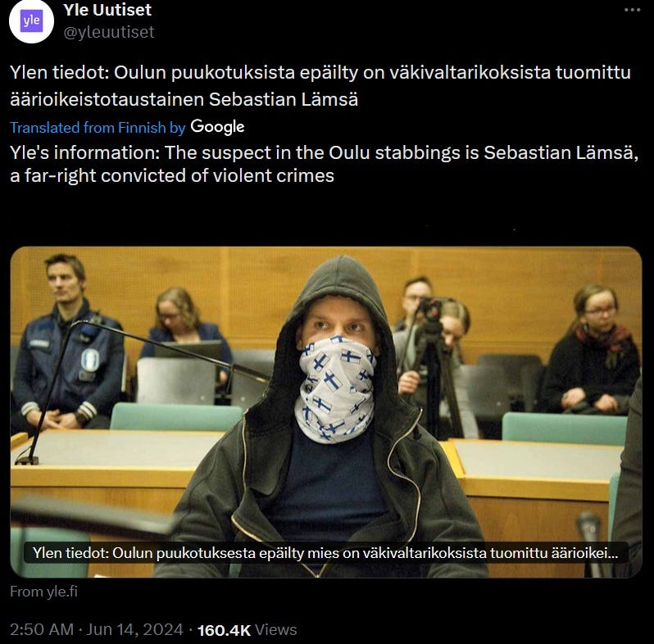Open the 2:50 AM timestamp
Image resolution: width=654 pixels, height=644 pixels.
click(x=42, y=629)
